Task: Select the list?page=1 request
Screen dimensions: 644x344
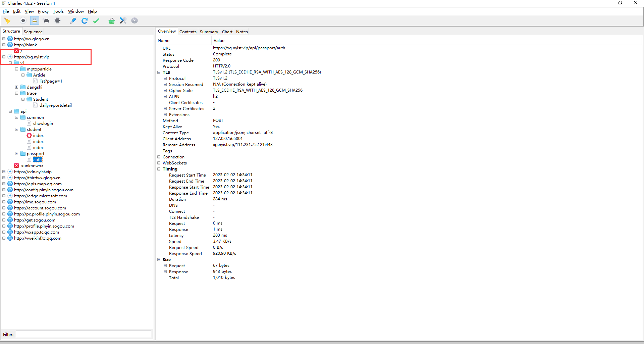Action: point(51,81)
